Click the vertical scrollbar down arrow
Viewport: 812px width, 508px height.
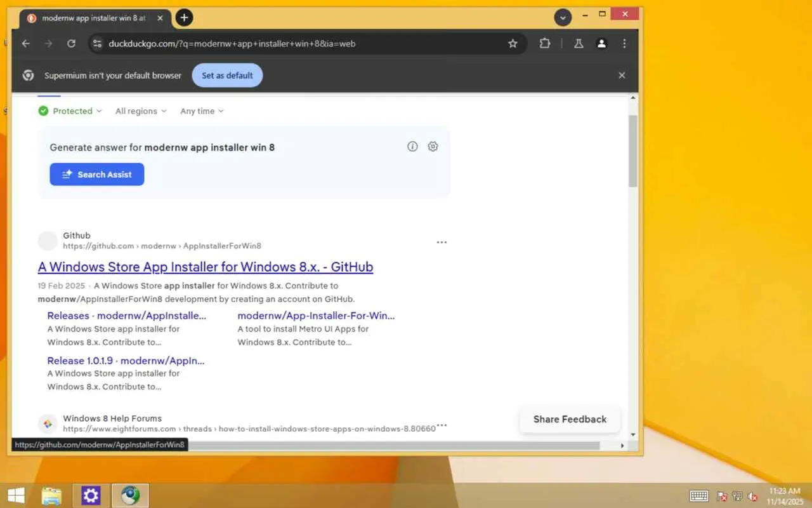pos(632,435)
